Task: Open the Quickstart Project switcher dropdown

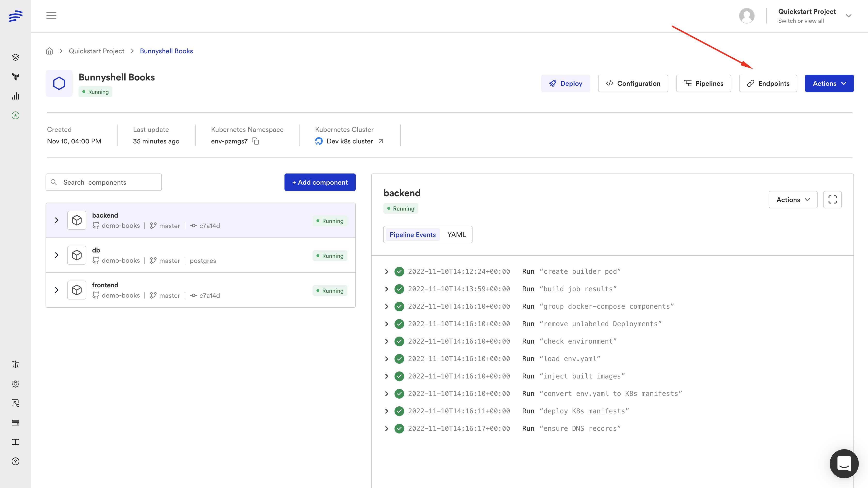Action: point(848,16)
